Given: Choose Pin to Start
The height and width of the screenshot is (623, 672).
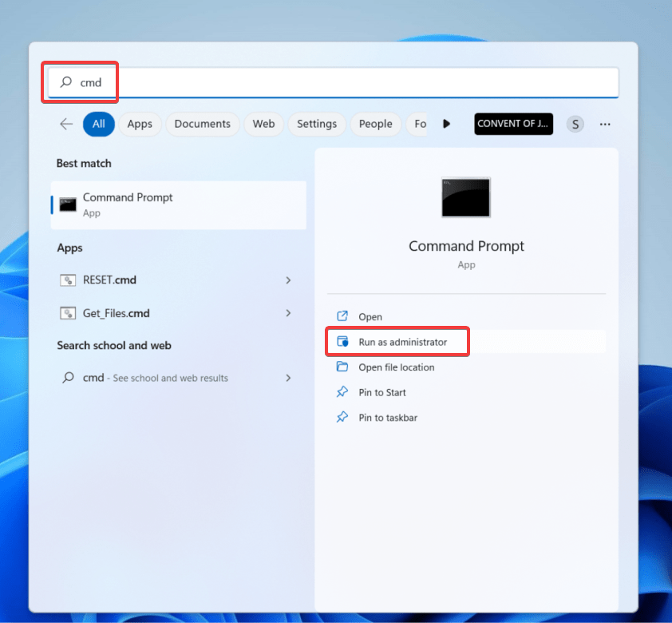Looking at the screenshot, I should point(466,392).
